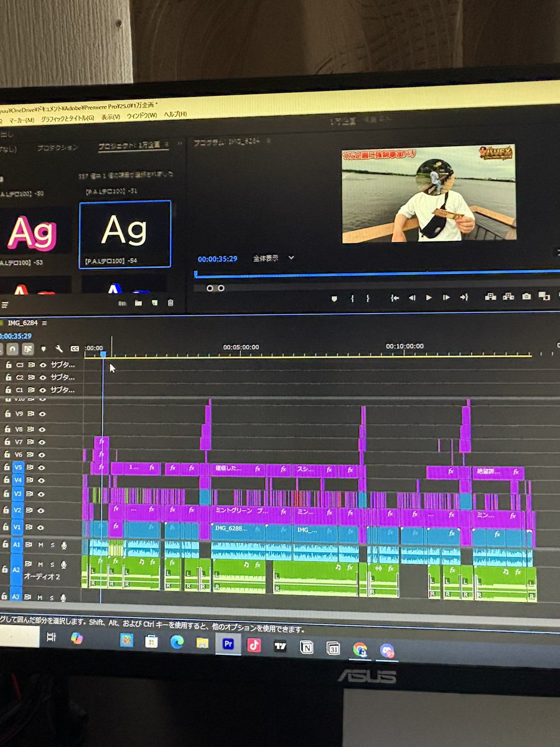Add marker in Program monitor
560x747 pixels.
(334, 298)
